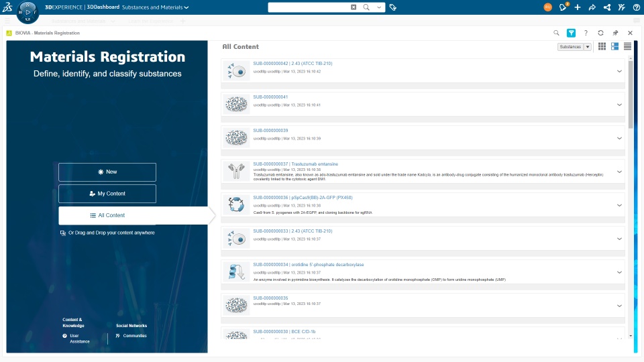Expand the SUB-0000000041 row

click(x=619, y=105)
